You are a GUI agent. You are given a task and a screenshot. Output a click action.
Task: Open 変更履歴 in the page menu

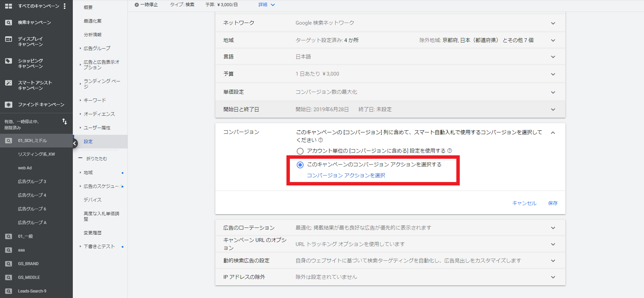click(x=93, y=233)
